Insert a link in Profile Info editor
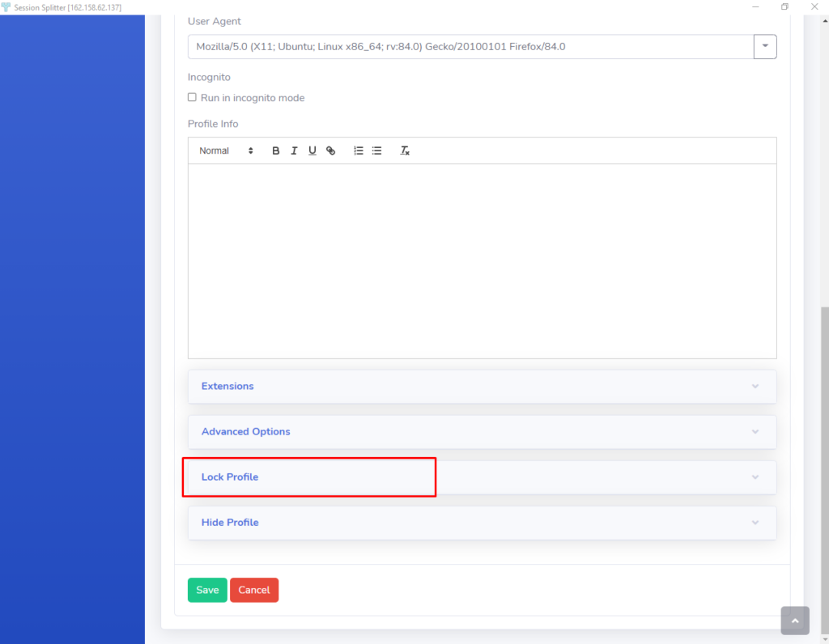The width and height of the screenshot is (829, 644). pos(331,150)
